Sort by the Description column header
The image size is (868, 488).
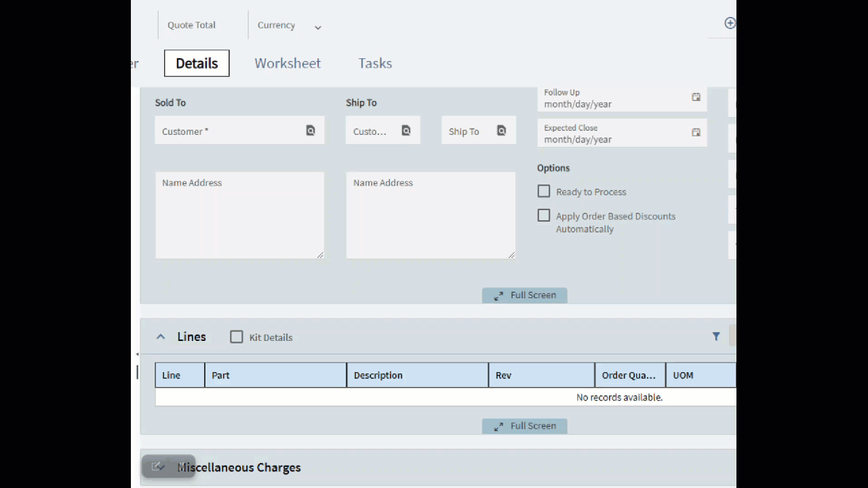417,375
